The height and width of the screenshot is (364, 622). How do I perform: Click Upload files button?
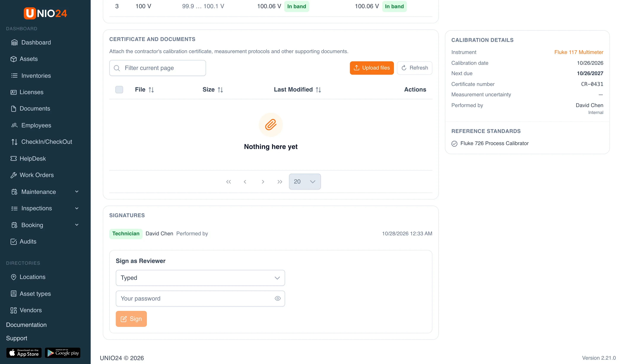(372, 68)
